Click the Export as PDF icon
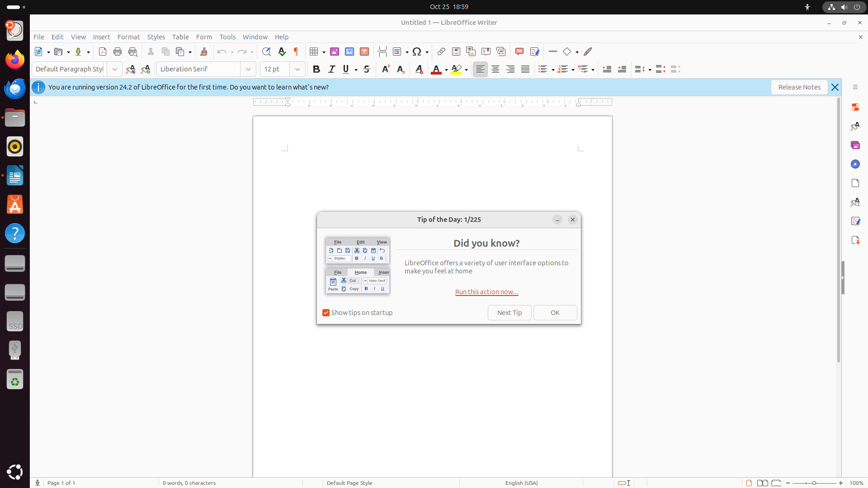 tap(103, 52)
